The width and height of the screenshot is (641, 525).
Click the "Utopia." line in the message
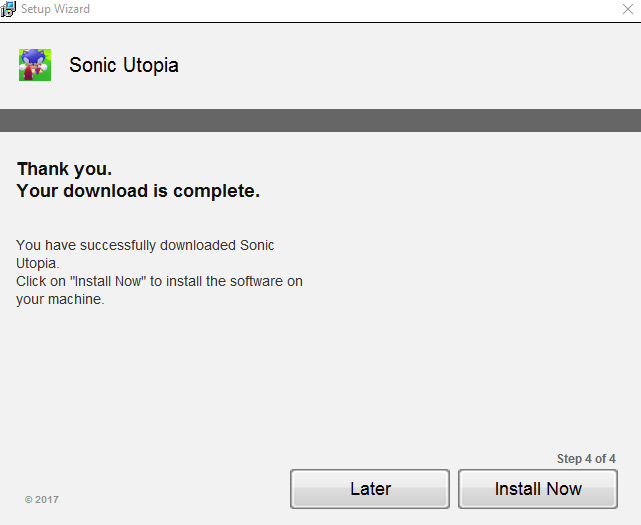point(38,263)
